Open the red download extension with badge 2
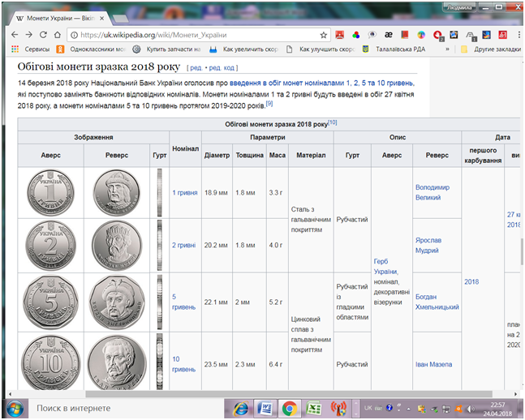The width and height of the screenshot is (525, 420). click(438, 36)
